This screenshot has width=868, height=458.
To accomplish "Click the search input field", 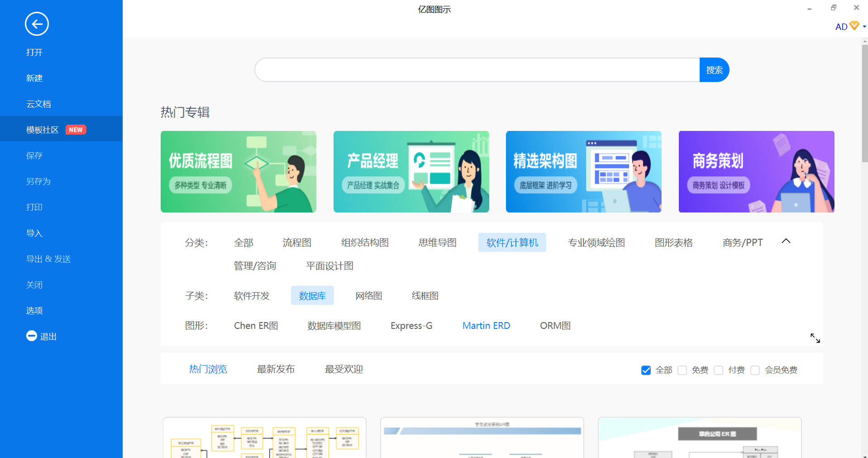I will pos(477,70).
